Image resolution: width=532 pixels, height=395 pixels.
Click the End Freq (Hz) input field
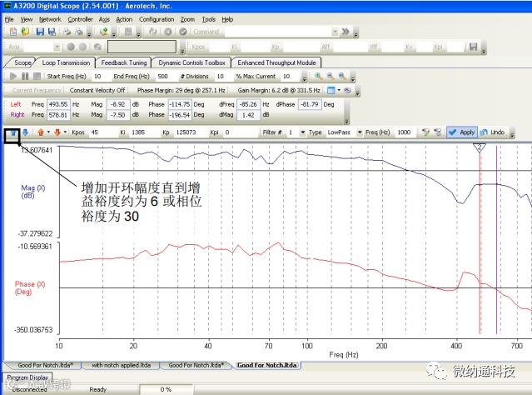coord(167,77)
